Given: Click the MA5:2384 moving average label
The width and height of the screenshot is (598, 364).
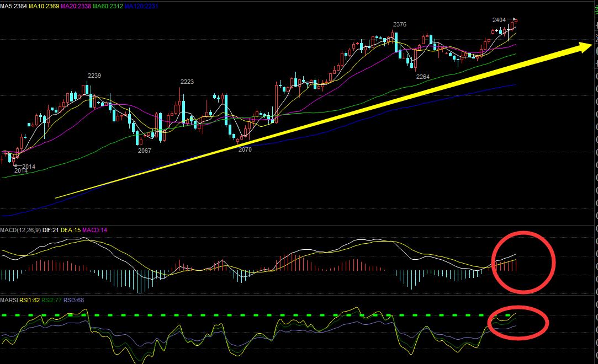Looking at the screenshot, I should coord(15,6).
